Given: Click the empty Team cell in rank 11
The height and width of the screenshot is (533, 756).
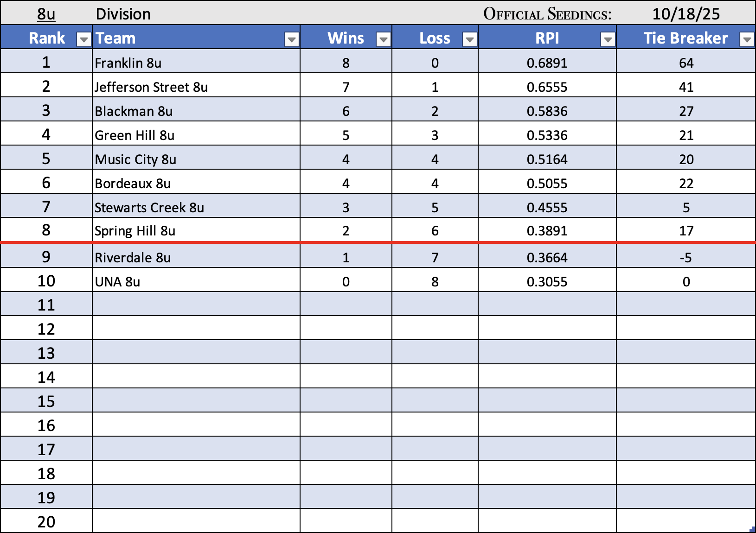Looking at the screenshot, I should [196, 305].
